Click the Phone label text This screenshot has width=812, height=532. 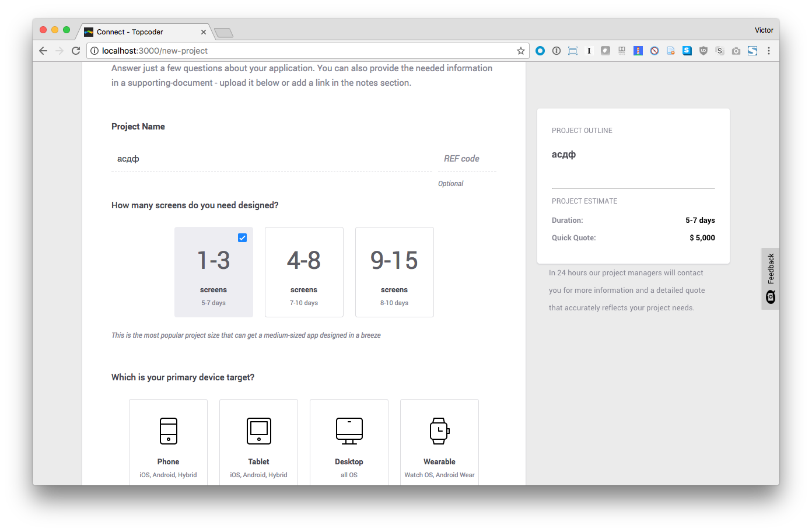(168, 461)
